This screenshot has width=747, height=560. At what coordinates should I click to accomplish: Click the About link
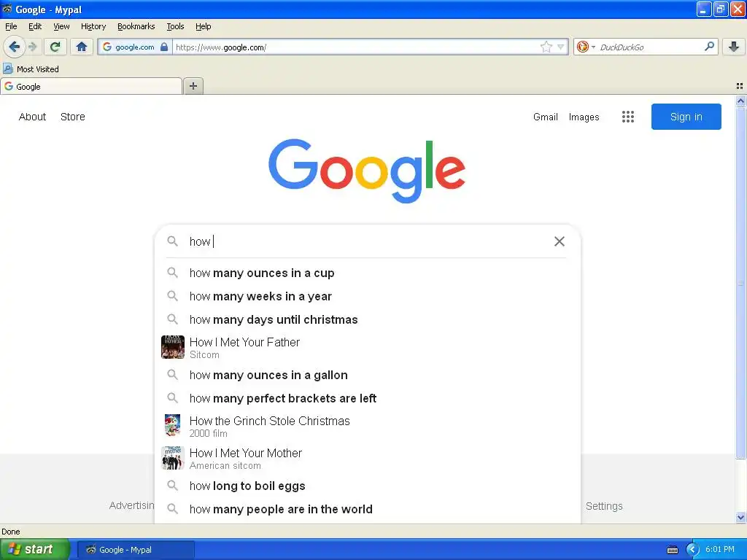(x=32, y=117)
